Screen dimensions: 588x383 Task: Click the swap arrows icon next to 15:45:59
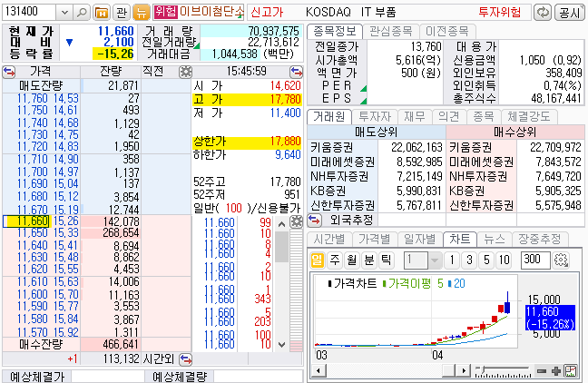point(296,72)
